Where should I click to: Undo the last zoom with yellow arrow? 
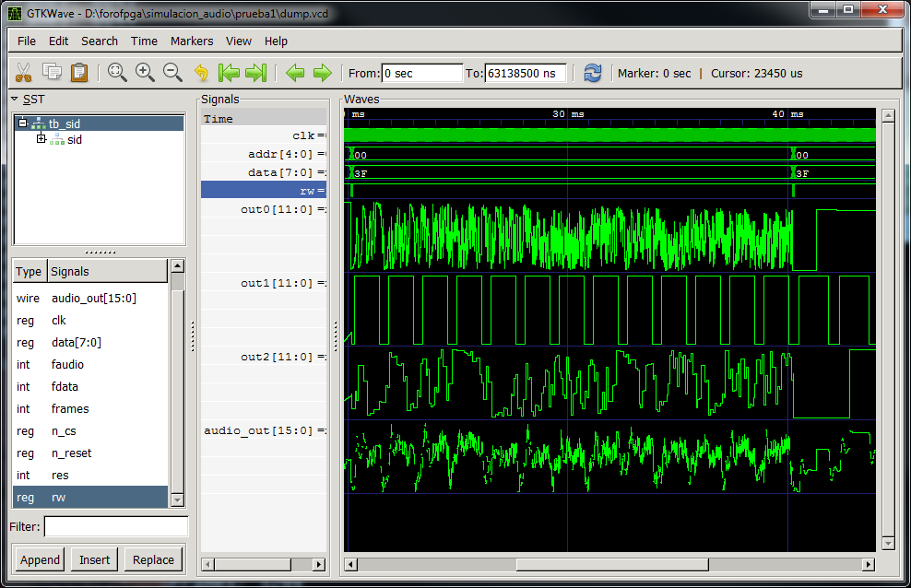(x=201, y=73)
